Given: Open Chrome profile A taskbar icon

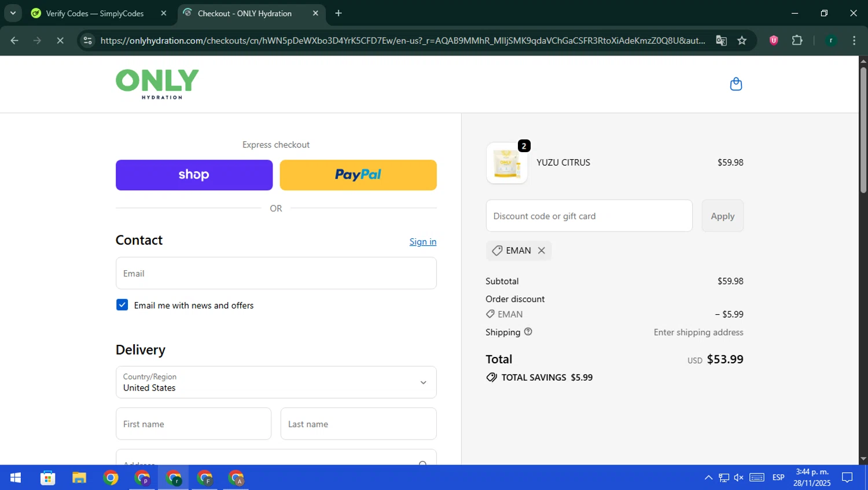Looking at the screenshot, I should point(236,478).
